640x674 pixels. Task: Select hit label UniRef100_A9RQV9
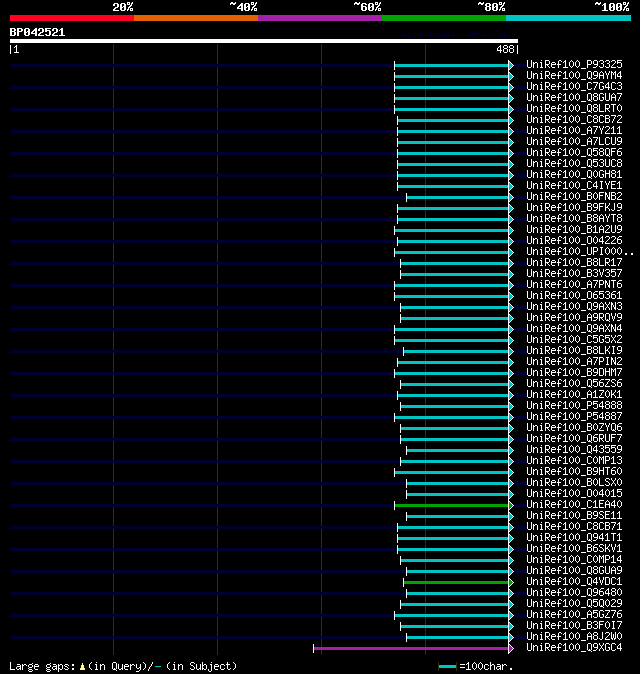click(574, 318)
